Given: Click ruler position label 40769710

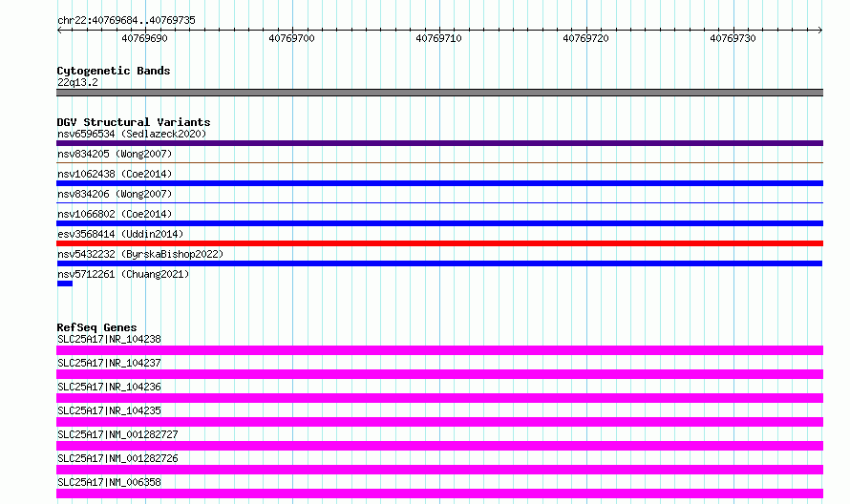Looking at the screenshot, I should coord(438,38).
